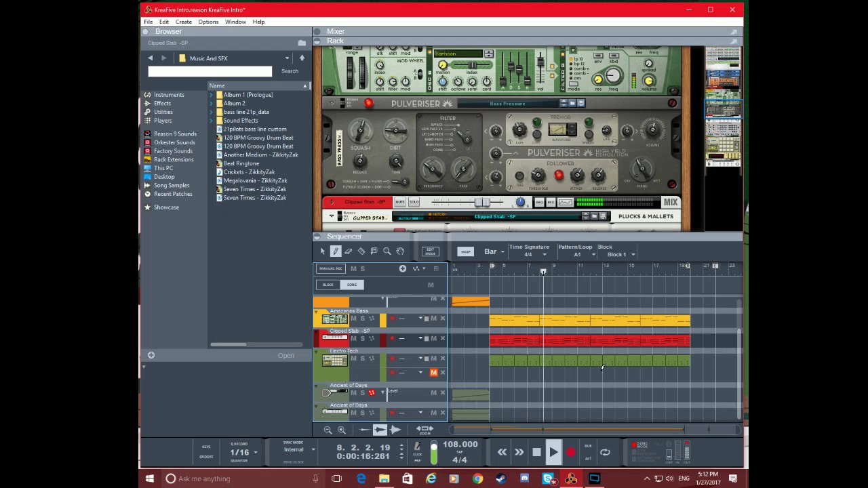Go back in Browser history

coord(151,58)
